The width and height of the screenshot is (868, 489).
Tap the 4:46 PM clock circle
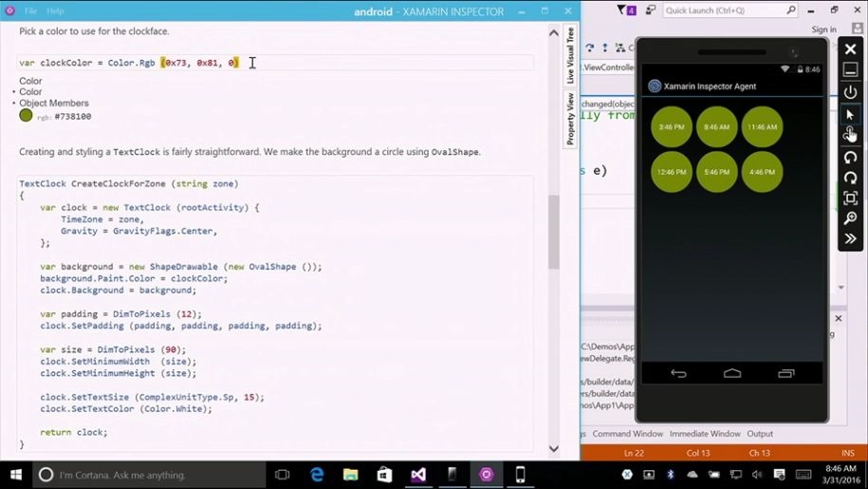coord(763,172)
